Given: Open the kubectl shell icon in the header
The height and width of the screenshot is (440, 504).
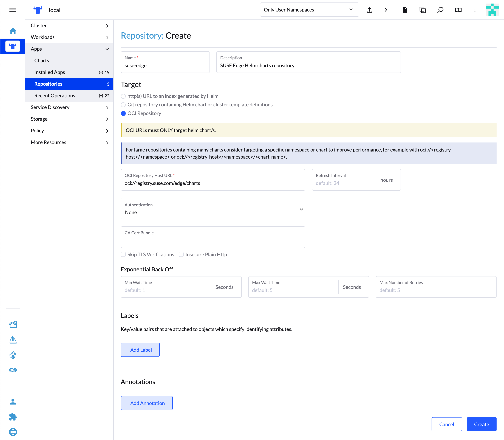Looking at the screenshot, I should click(x=387, y=10).
